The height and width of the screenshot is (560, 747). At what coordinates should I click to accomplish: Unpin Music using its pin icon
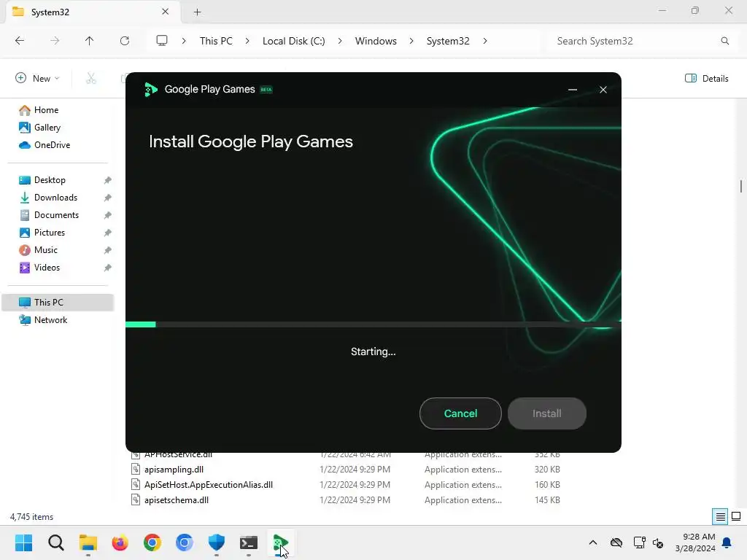[108, 250]
